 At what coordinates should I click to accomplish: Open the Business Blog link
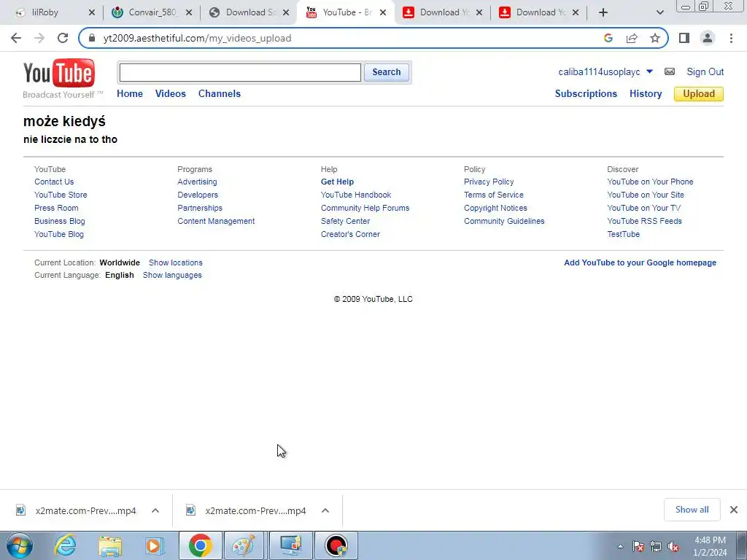pyautogui.click(x=60, y=221)
